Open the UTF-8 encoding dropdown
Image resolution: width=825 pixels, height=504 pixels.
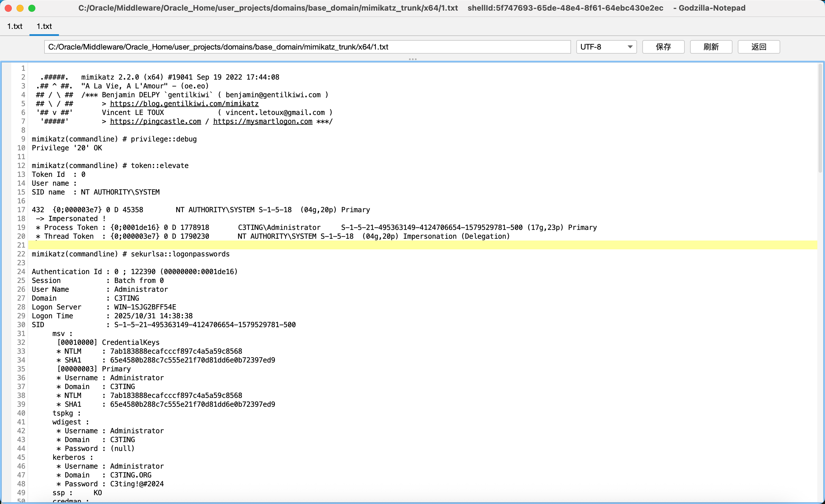click(606, 47)
